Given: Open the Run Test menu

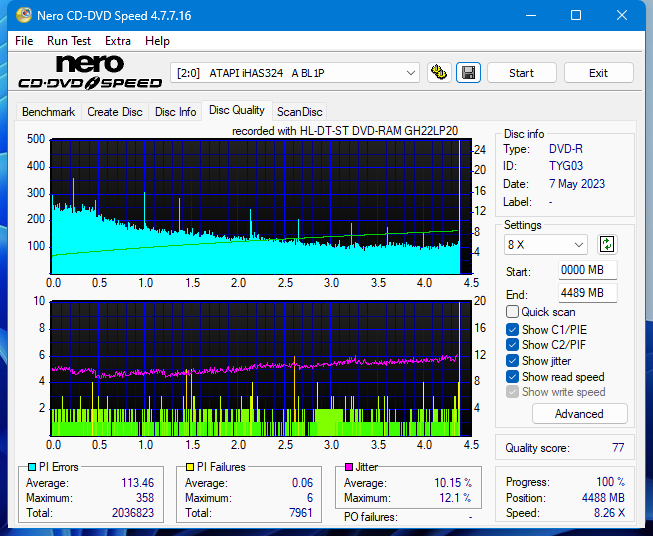Looking at the screenshot, I should [68, 41].
